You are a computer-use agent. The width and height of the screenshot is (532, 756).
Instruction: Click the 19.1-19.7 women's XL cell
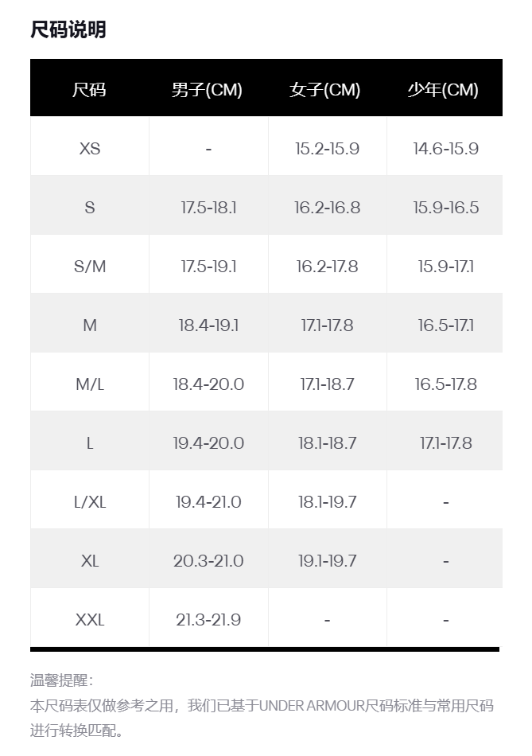tap(327, 561)
